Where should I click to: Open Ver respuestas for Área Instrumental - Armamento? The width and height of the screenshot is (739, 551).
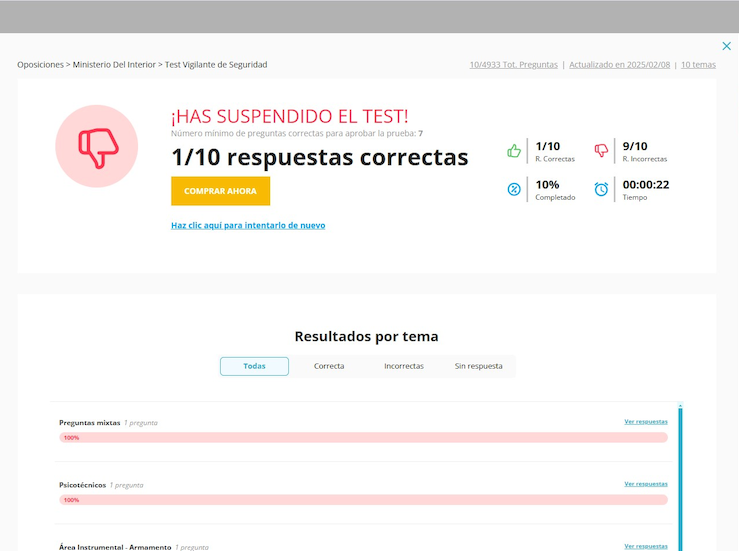(646, 546)
